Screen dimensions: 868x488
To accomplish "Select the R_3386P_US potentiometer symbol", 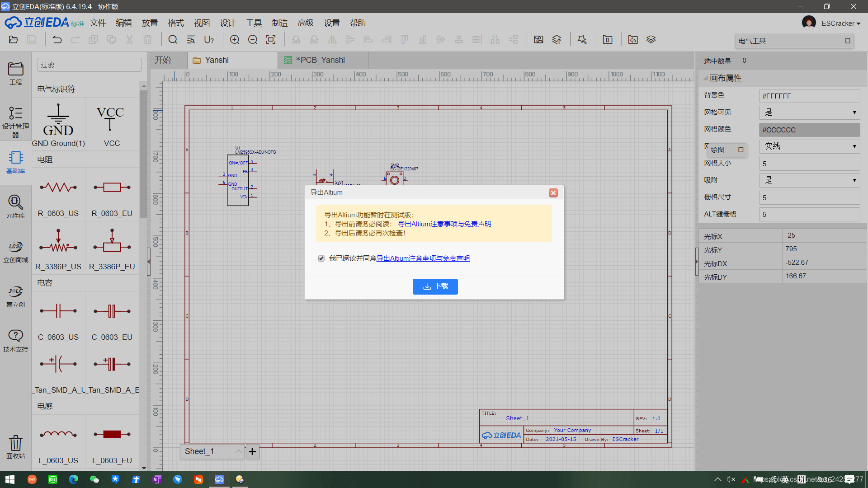I will [x=58, y=249].
